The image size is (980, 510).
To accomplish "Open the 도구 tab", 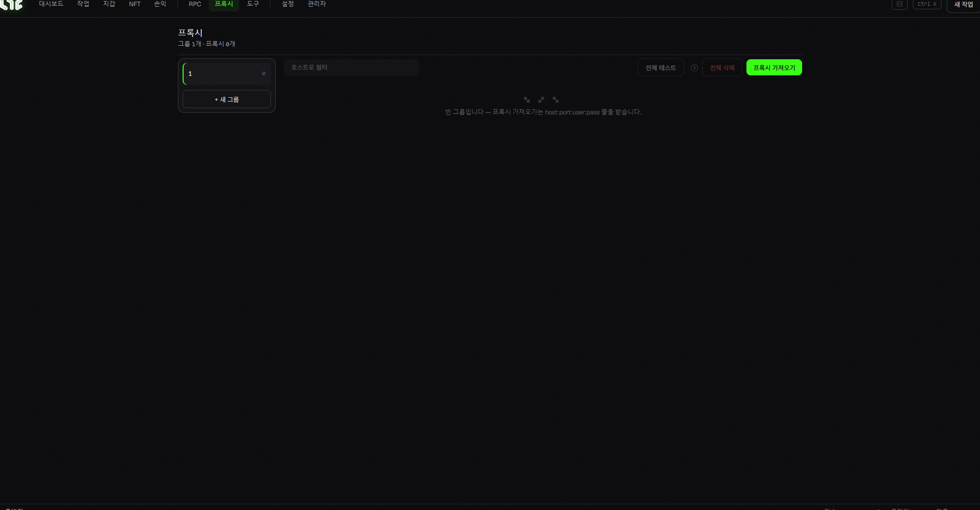I will pos(253,4).
